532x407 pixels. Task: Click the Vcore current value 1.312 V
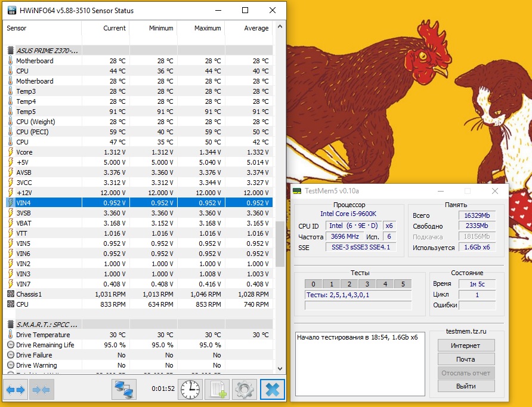[x=115, y=152]
